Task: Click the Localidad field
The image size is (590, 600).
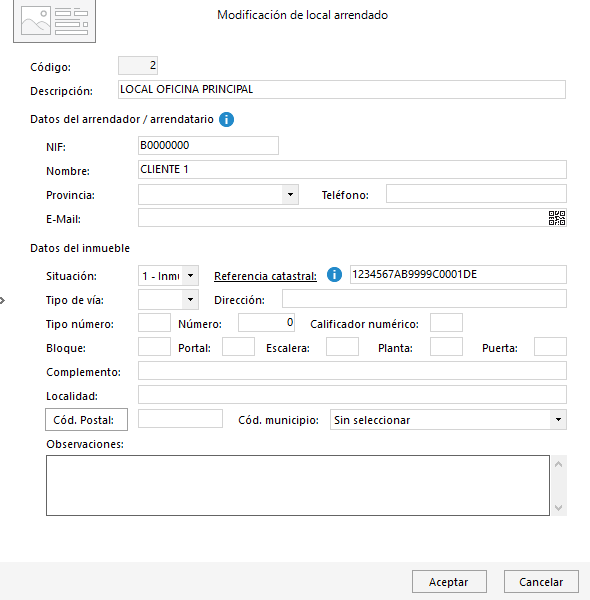Action: pos(352,395)
